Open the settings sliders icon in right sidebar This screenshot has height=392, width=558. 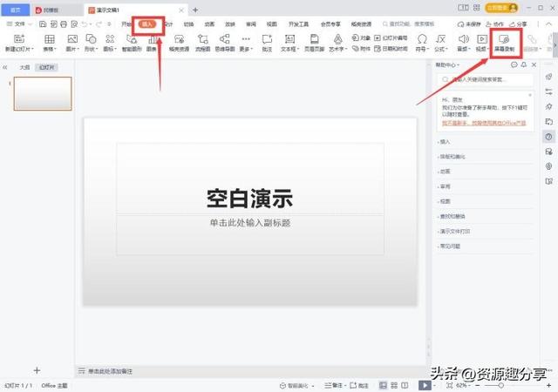pos(548,91)
